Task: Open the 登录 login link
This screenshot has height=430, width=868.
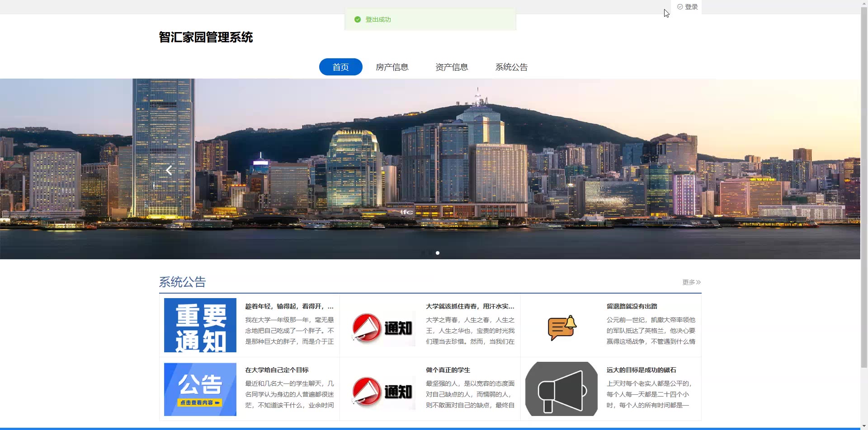Action: [x=687, y=7]
